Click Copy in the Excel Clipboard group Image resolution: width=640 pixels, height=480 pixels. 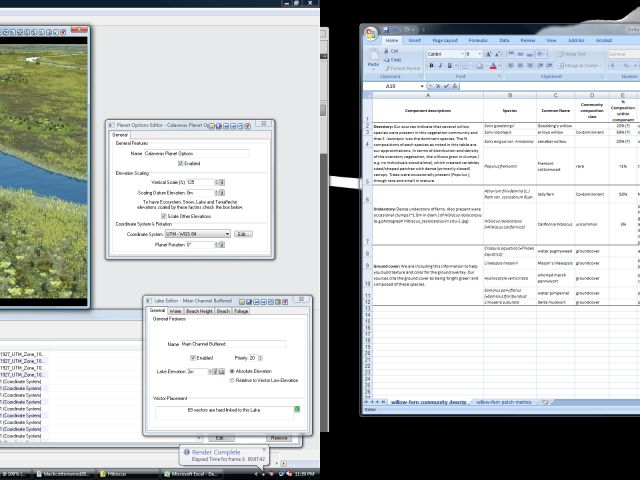(x=392, y=60)
